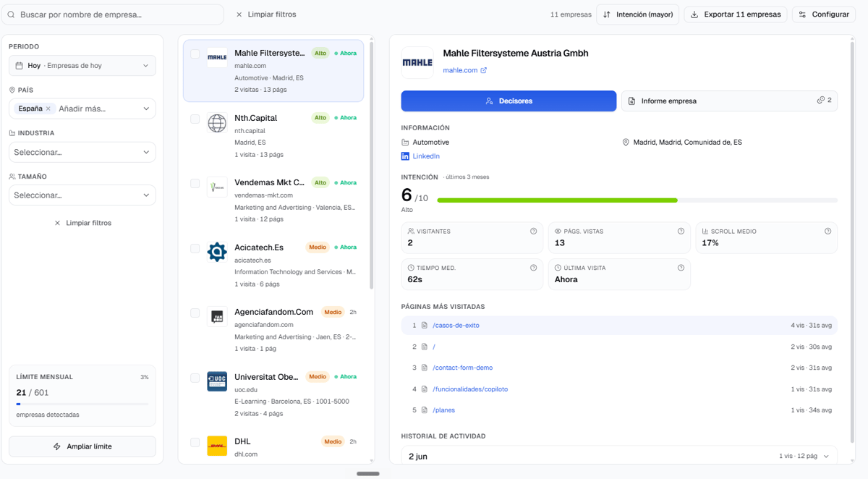Click the company search input field
Screen dimensions: 868x479
point(113,14)
